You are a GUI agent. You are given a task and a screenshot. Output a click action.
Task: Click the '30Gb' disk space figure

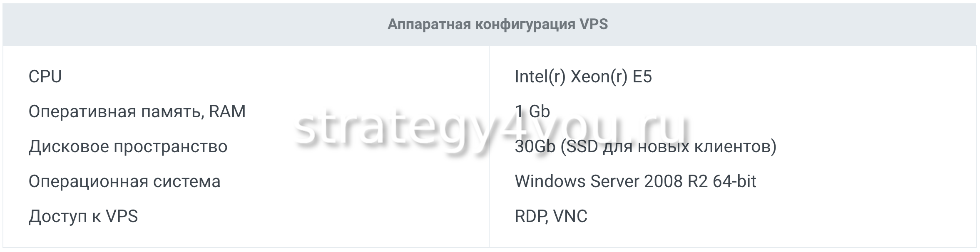(x=535, y=146)
